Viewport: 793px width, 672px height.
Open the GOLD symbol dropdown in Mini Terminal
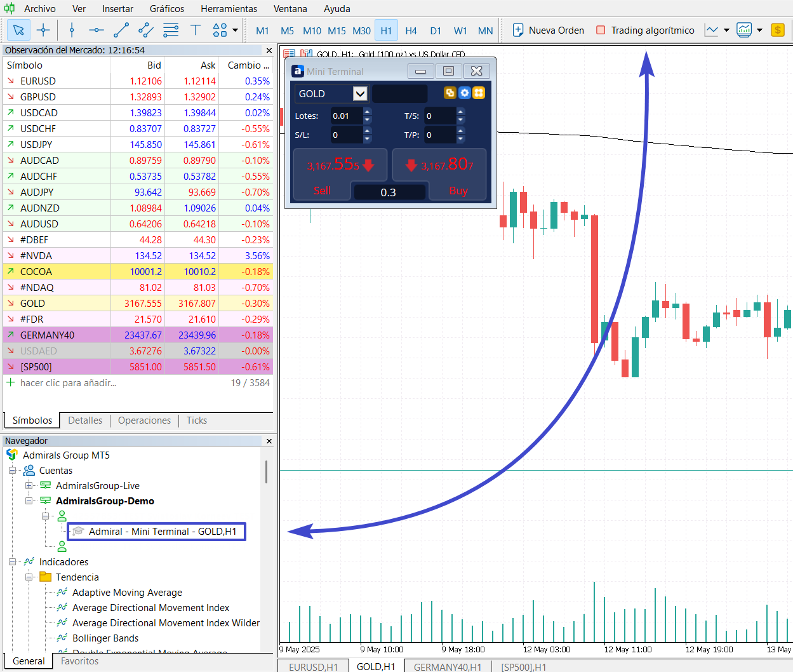(x=360, y=93)
